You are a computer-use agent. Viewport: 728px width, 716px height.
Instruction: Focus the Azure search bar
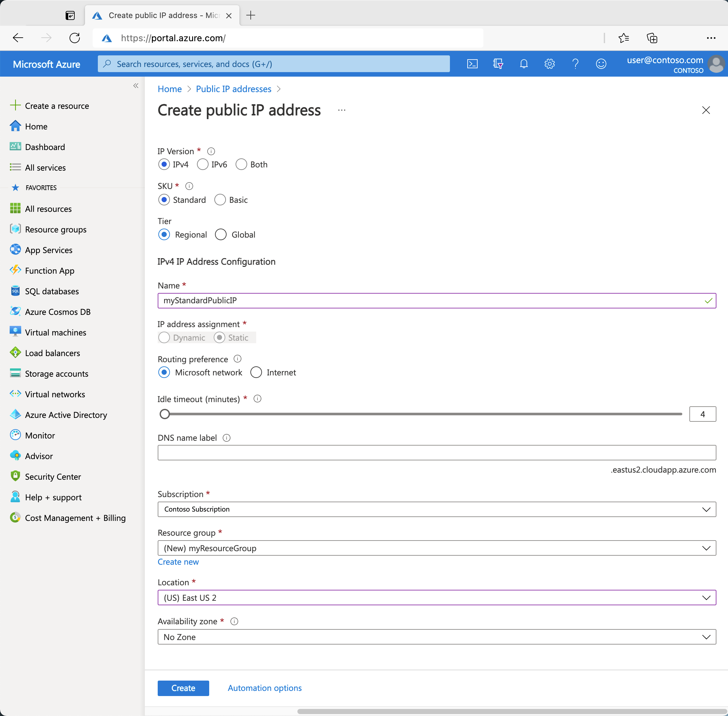274,64
